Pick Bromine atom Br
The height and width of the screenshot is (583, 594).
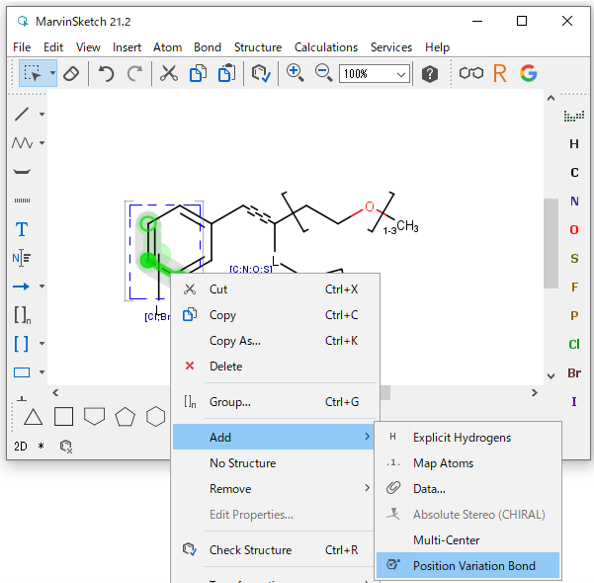tap(574, 373)
